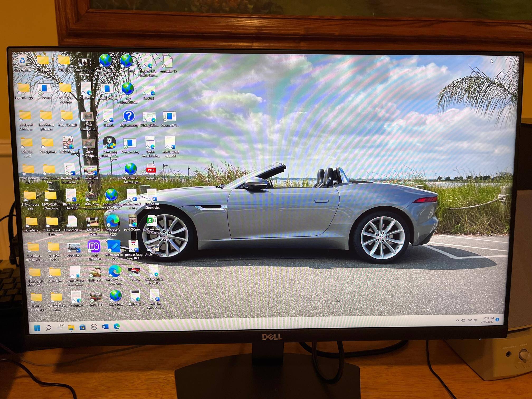Select the Jaguar F-Type folder
Image resolution: width=532 pixels, height=399 pixels.
(23, 89)
